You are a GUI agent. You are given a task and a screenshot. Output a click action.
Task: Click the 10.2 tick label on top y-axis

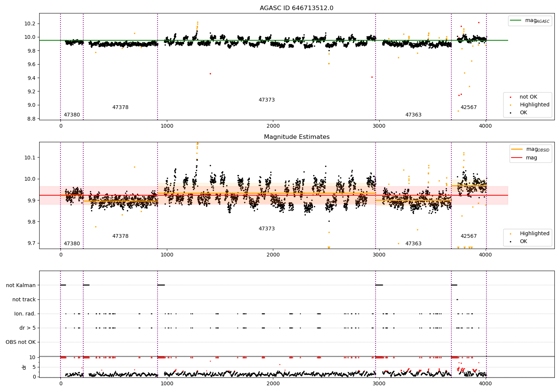point(30,24)
